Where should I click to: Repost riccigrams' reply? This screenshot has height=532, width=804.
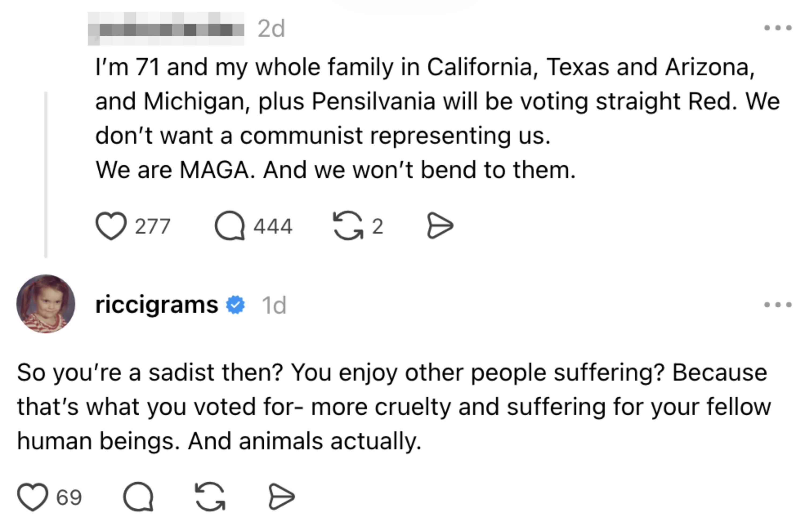210,497
